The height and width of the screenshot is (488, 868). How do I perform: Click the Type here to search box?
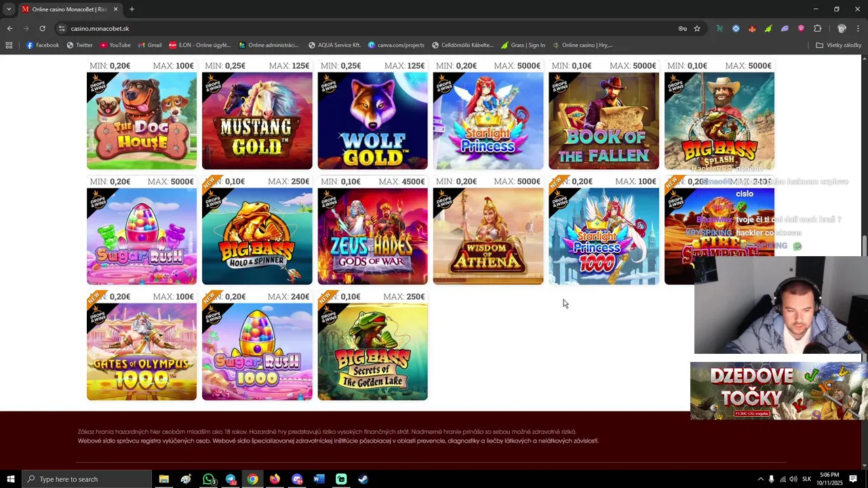click(x=87, y=479)
